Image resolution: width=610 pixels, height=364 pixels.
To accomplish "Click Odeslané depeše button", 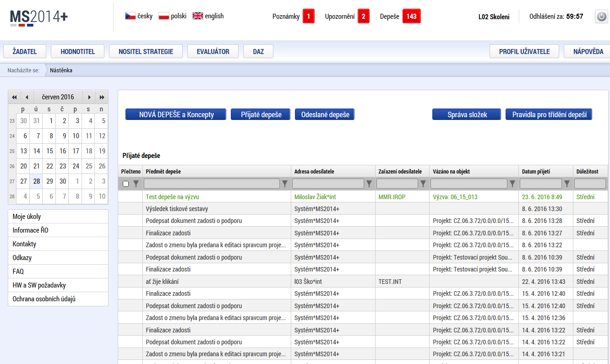I will tap(325, 114).
